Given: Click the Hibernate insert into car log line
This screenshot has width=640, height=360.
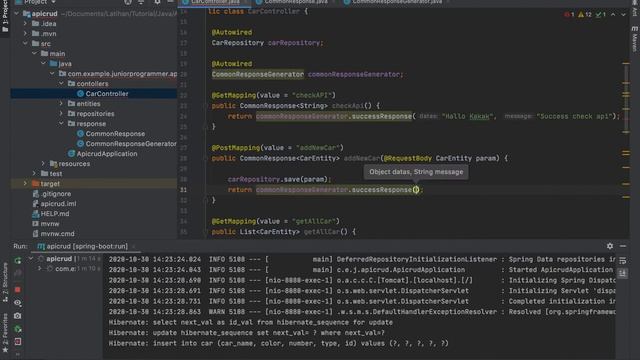Looking at the screenshot, I should tap(278, 343).
